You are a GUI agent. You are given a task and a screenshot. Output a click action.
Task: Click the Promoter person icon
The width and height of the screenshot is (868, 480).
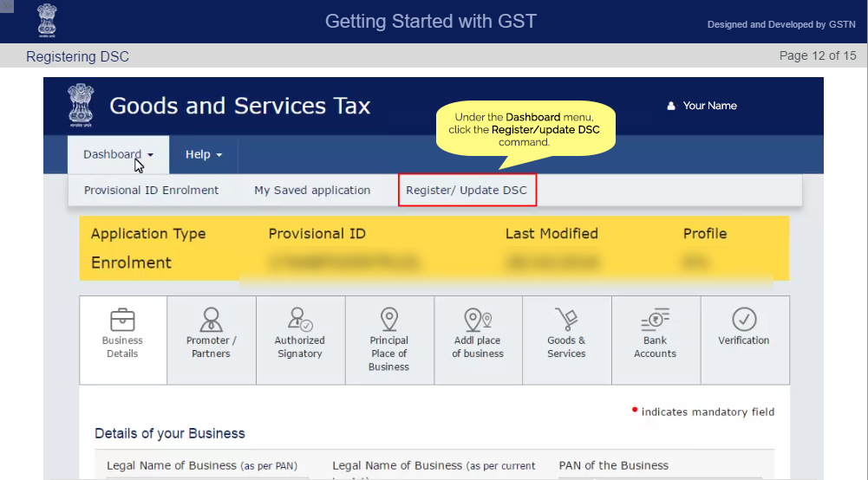pos(211,320)
